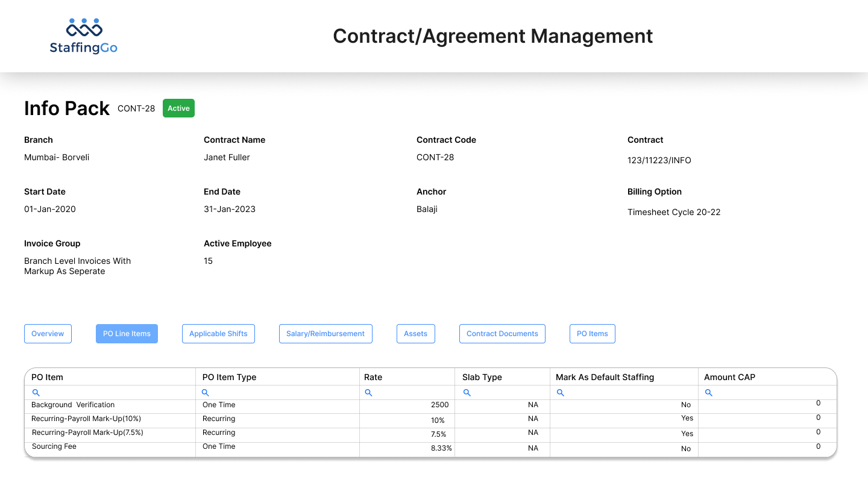This screenshot has height=503, width=868.
Task: Select the Recurring-Payroll Mark-Up(10%) row
Action: [86, 419]
